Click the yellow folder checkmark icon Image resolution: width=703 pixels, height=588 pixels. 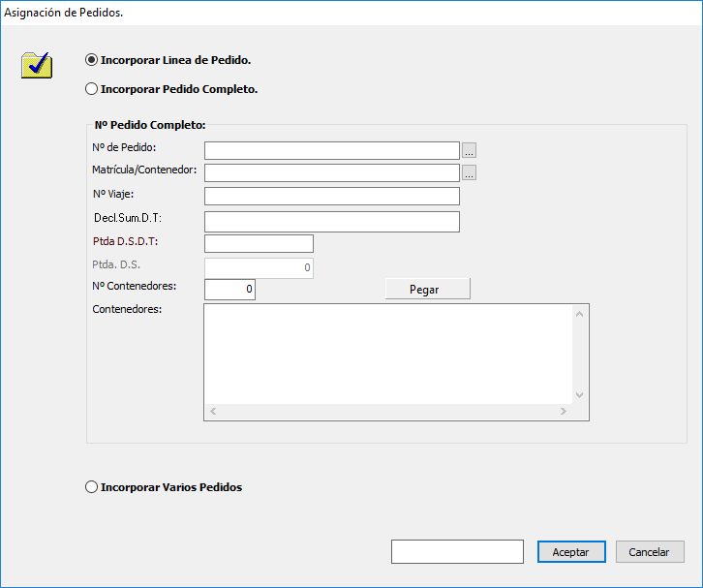pos(37,64)
